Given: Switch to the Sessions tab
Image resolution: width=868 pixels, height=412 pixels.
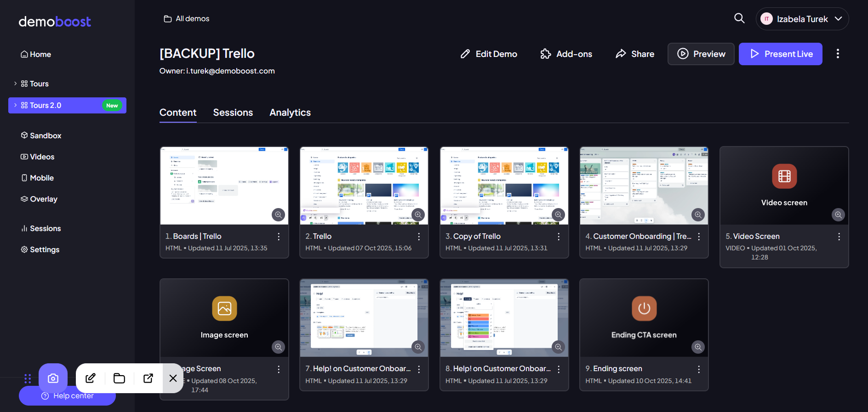Looking at the screenshot, I should (x=233, y=113).
